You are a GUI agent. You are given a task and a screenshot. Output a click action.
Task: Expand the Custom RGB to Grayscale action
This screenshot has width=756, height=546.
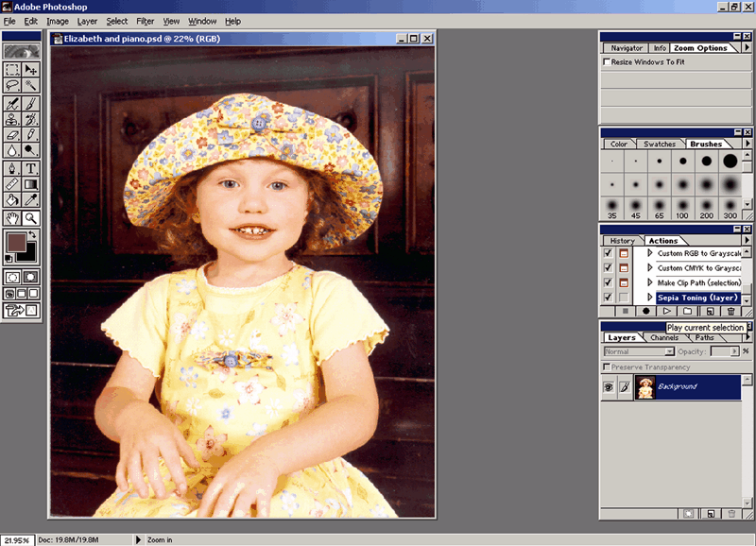click(650, 253)
